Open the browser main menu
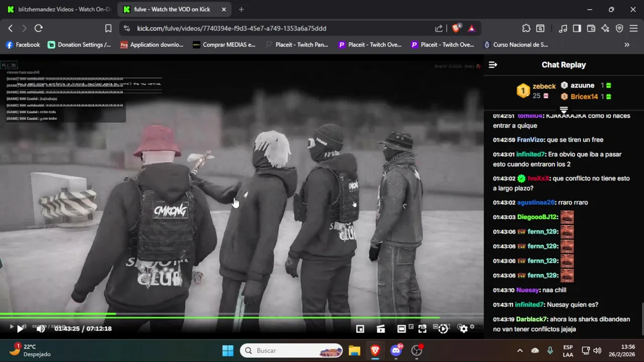 point(633,29)
